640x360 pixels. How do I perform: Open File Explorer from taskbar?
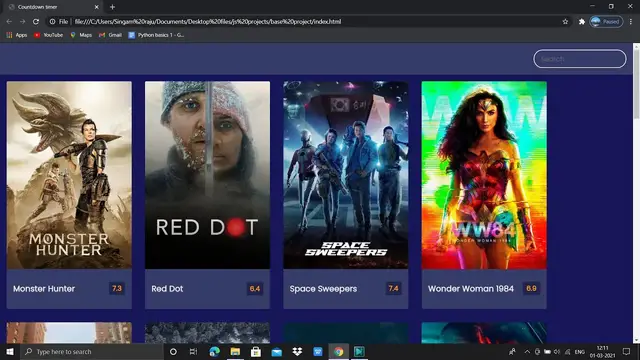[x=235, y=351]
